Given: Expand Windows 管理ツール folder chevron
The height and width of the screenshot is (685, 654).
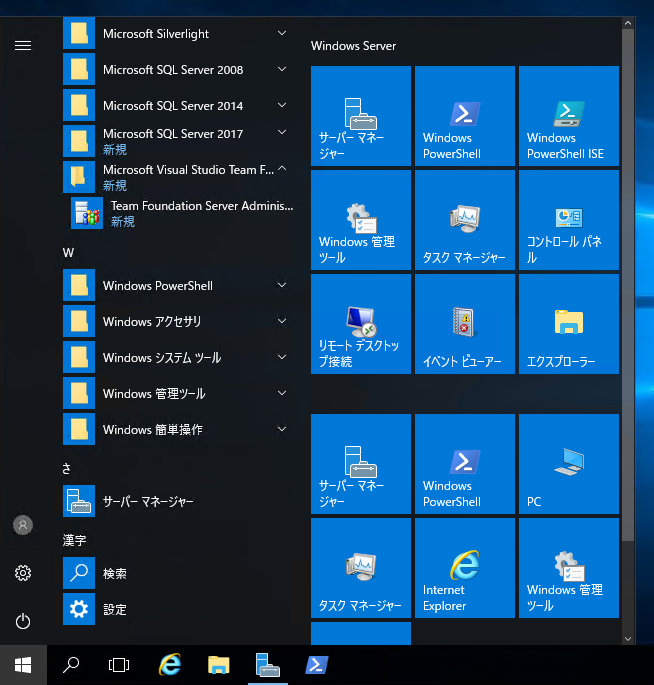Looking at the screenshot, I should (282, 393).
